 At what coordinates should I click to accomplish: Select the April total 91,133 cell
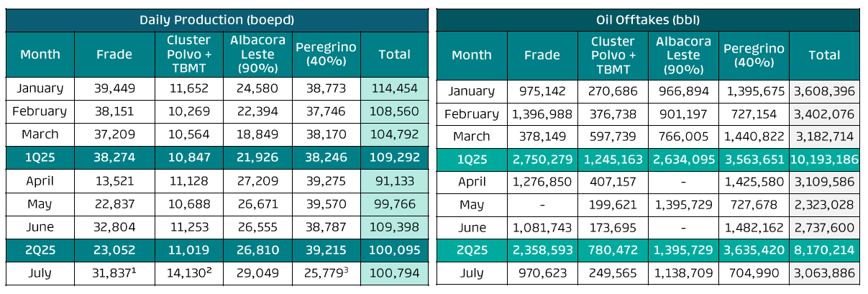(394, 181)
